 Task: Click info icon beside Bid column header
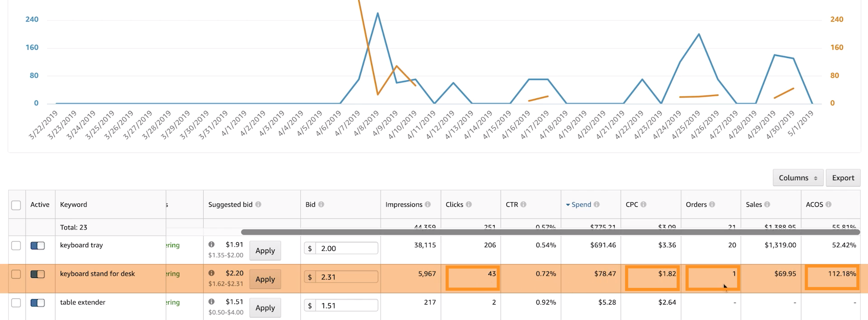pos(321,205)
